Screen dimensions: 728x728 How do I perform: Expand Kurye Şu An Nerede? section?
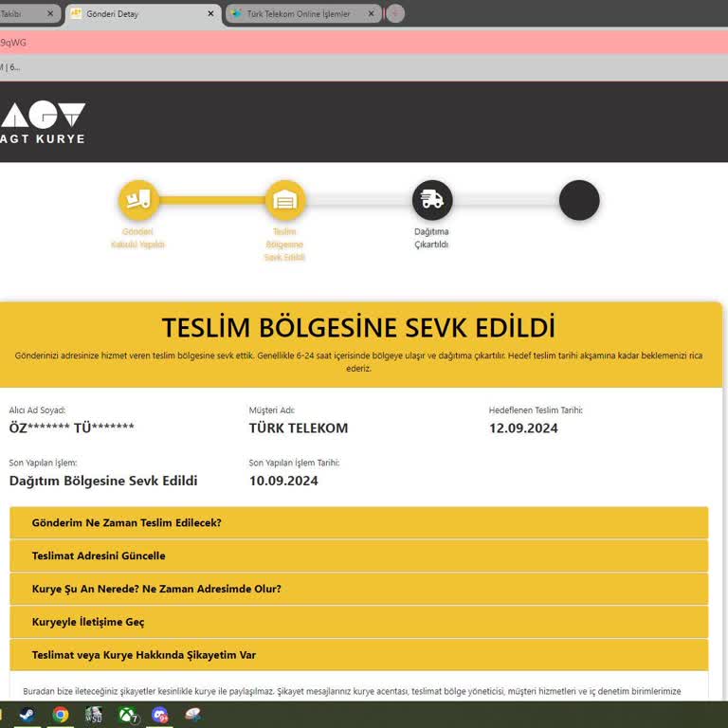[x=359, y=589]
